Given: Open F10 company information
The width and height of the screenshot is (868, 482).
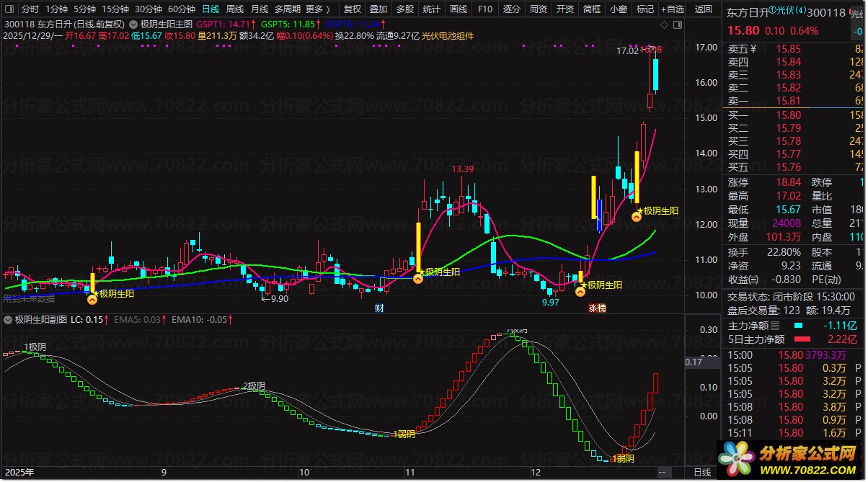Looking at the screenshot, I should pos(485,9).
